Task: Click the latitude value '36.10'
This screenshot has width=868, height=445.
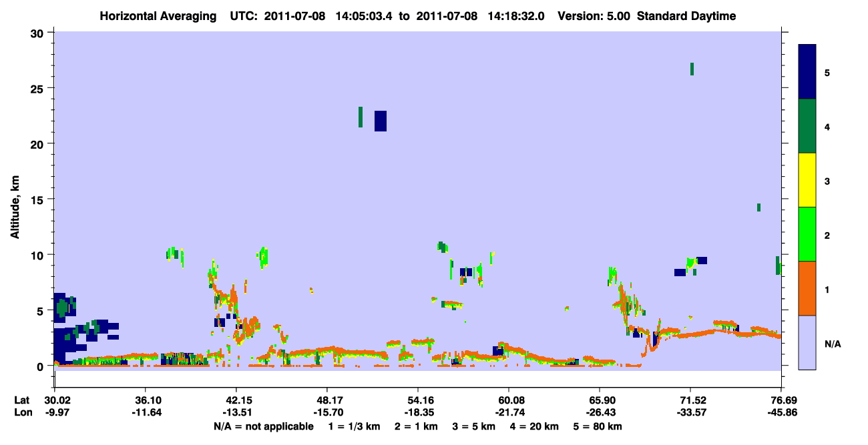Action: [145, 400]
